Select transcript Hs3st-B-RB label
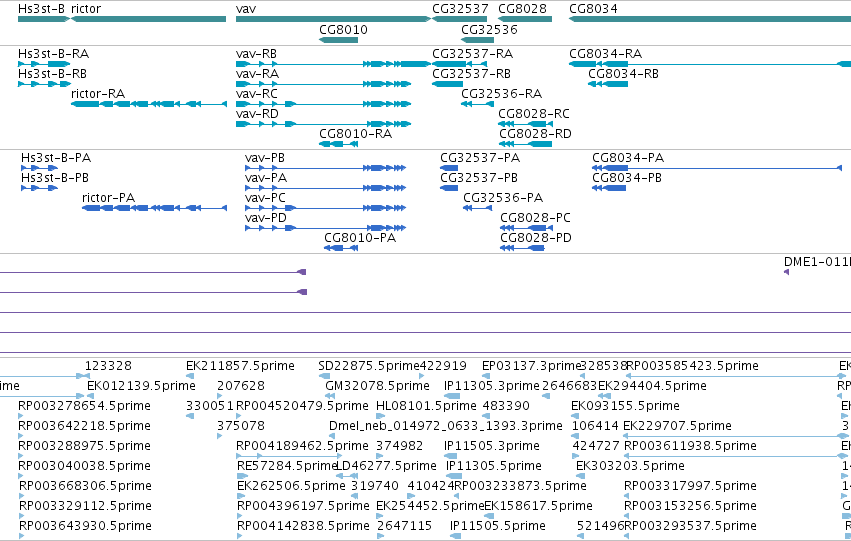 (52, 74)
